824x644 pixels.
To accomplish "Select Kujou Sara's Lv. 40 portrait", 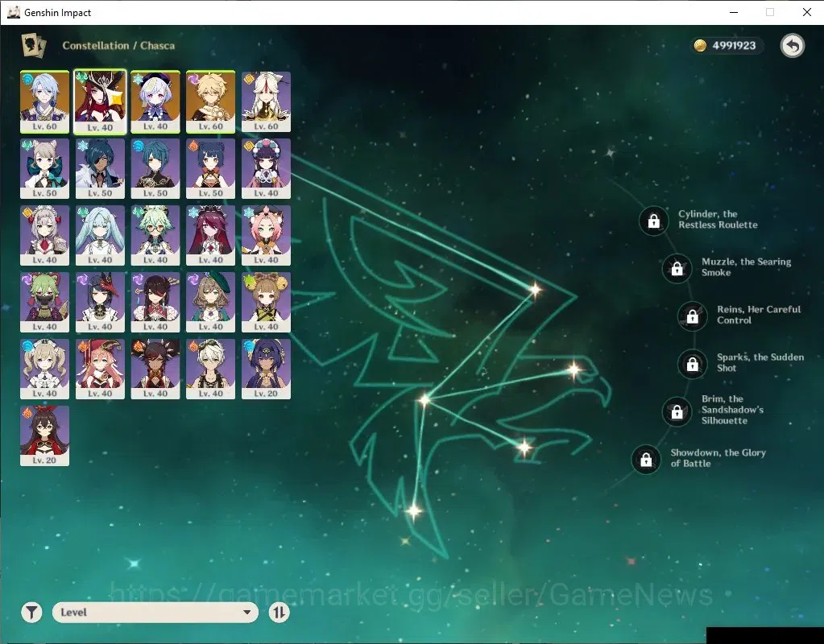I will pos(100,302).
